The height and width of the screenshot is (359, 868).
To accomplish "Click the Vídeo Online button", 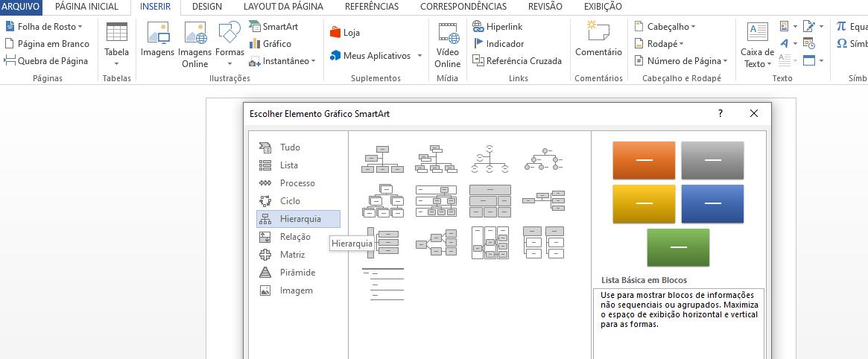I will (448, 43).
